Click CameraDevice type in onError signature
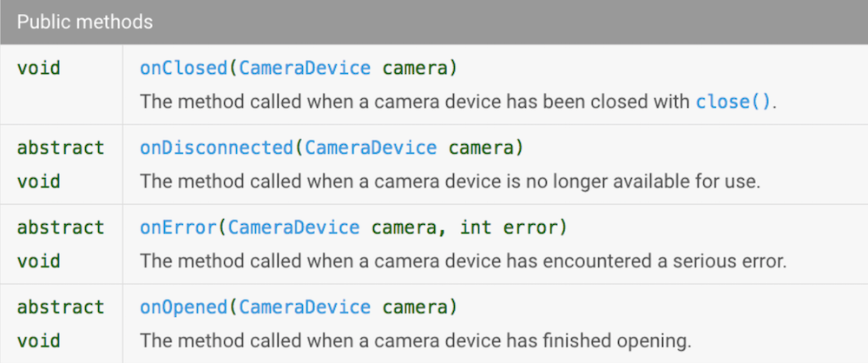This screenshot has height=363, width=868. pyautogui.click(x=294, y=228)
